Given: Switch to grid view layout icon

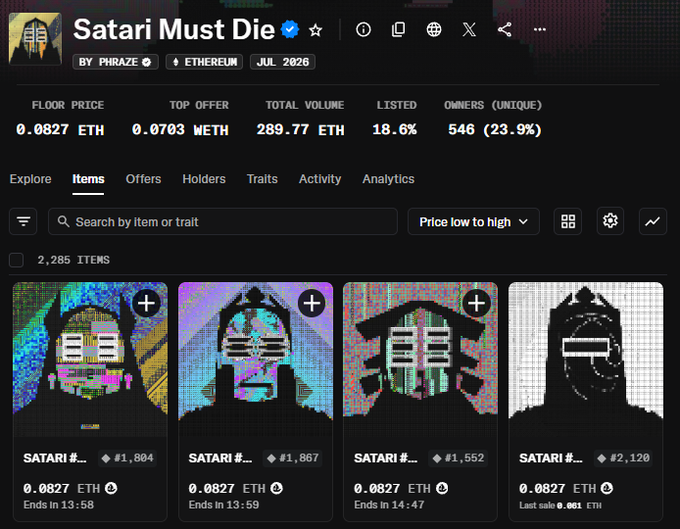Looking at the screenshot, I should 568,222.
